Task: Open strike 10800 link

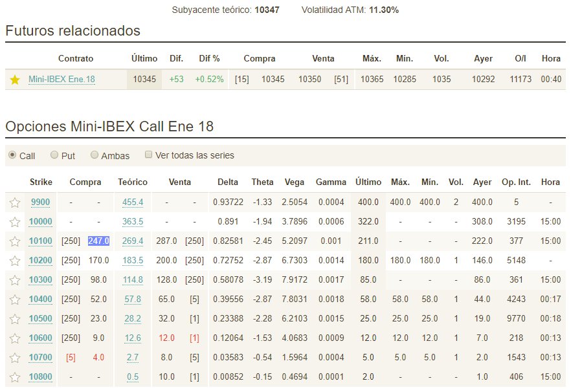Action: [40, 376]
